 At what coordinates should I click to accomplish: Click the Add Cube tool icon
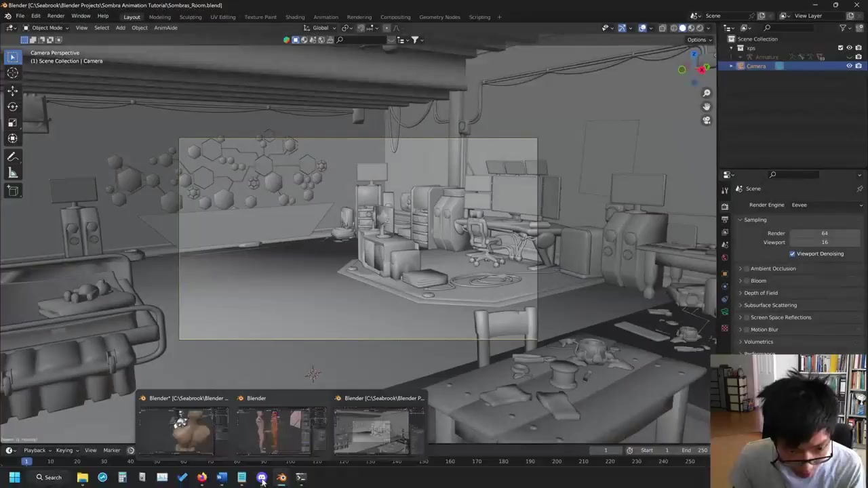click(x=12, y=191)
